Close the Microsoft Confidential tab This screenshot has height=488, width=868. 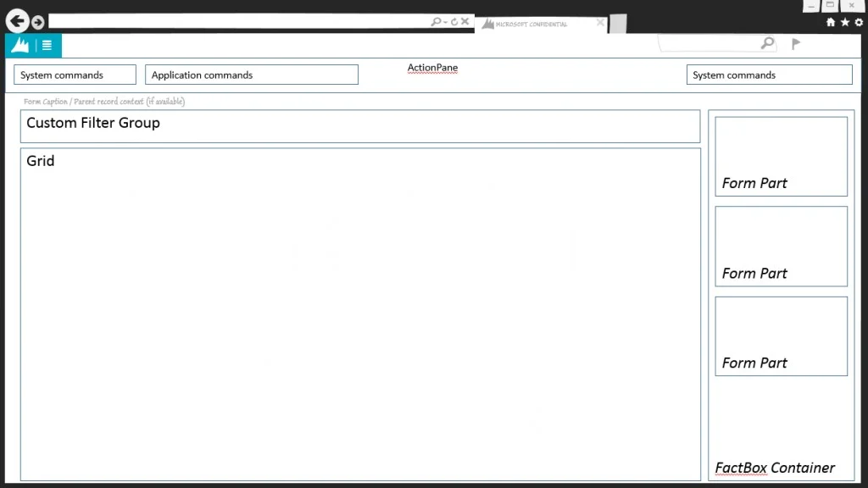(600, 23)
